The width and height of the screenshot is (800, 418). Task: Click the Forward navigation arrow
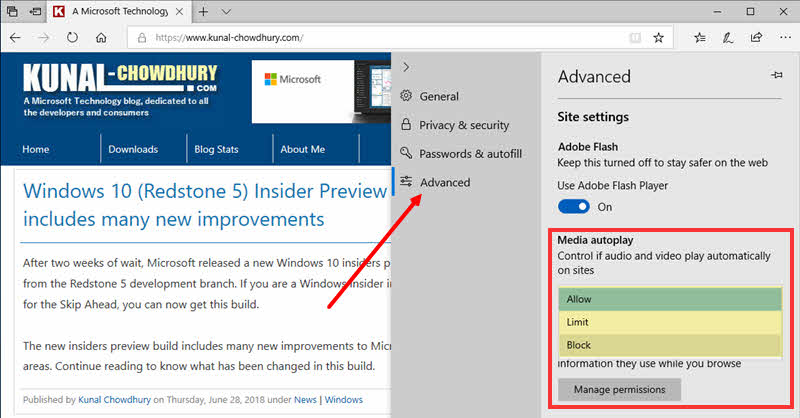44,38
